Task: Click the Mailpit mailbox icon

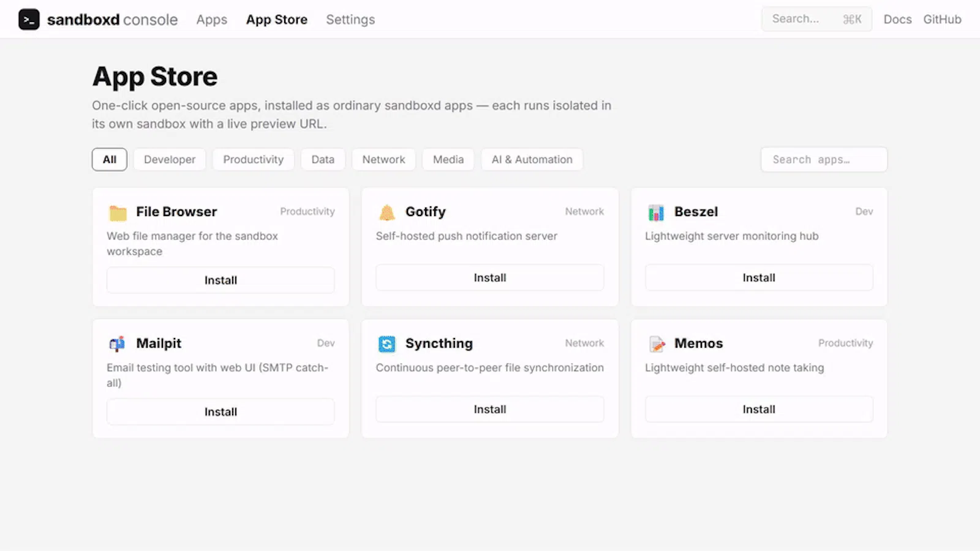Action: [x=117, y=344]
